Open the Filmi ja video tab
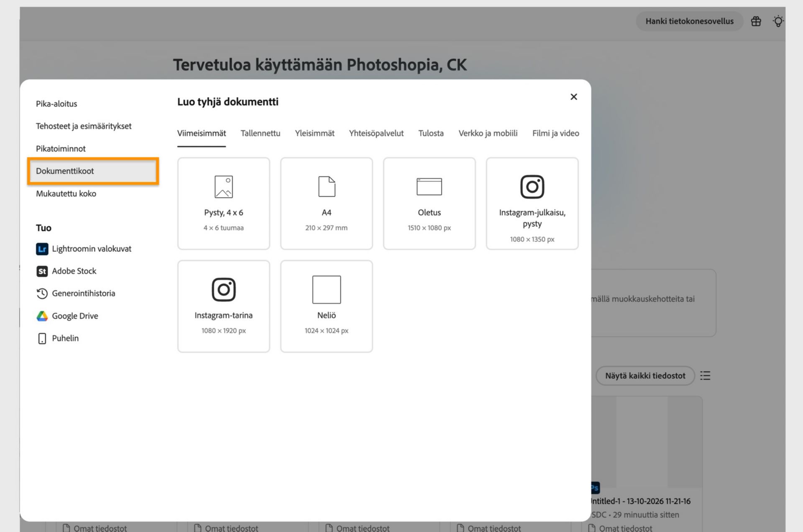Screen dimensions: 803x532 click(x=556, y=133)
